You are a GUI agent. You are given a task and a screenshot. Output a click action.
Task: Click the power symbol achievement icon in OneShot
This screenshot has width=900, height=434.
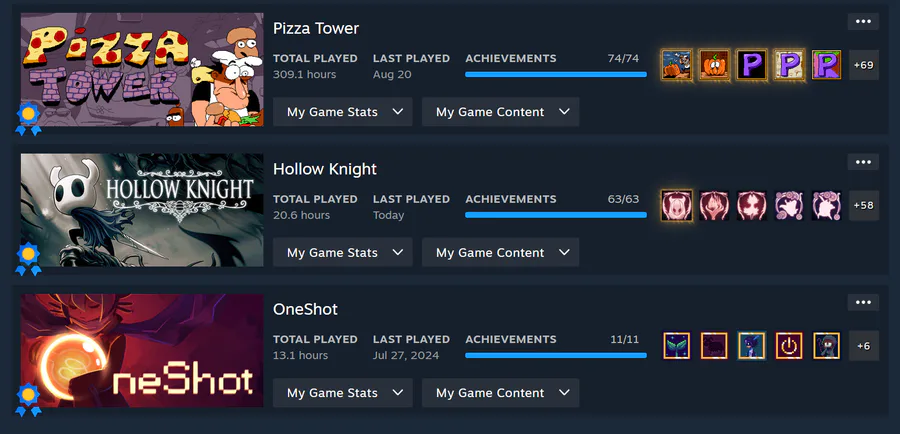click(789, 346)
